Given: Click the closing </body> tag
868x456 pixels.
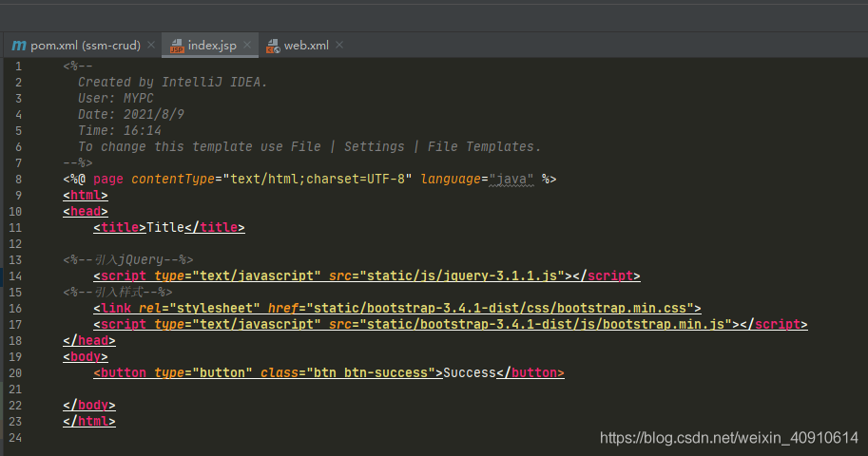Looking at the screenshot, I should pos(89,406).
